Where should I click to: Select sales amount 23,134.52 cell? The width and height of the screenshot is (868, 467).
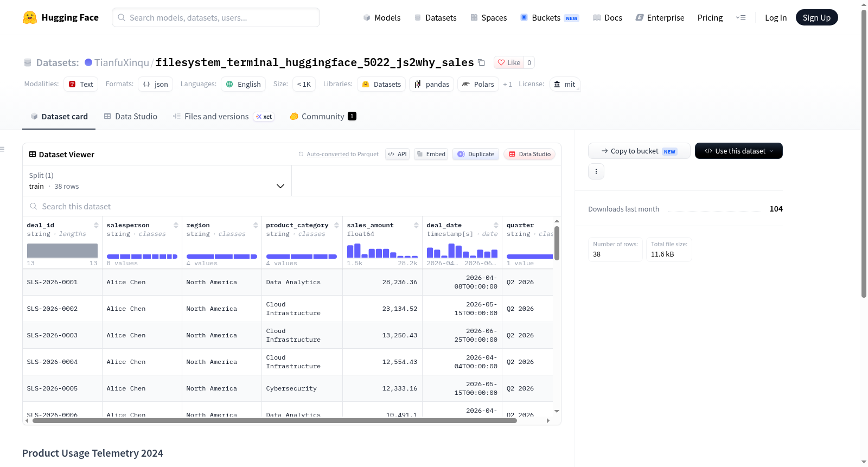[382, 309]
